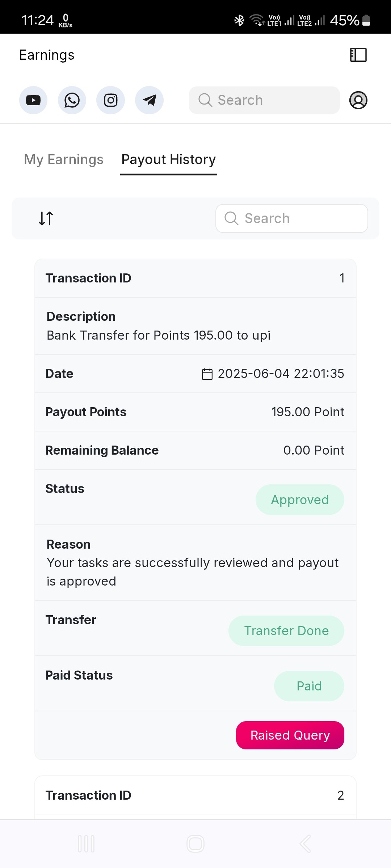Switch to My Earnings tab
This screenshot has width=391, height=868.
point(64,159)
